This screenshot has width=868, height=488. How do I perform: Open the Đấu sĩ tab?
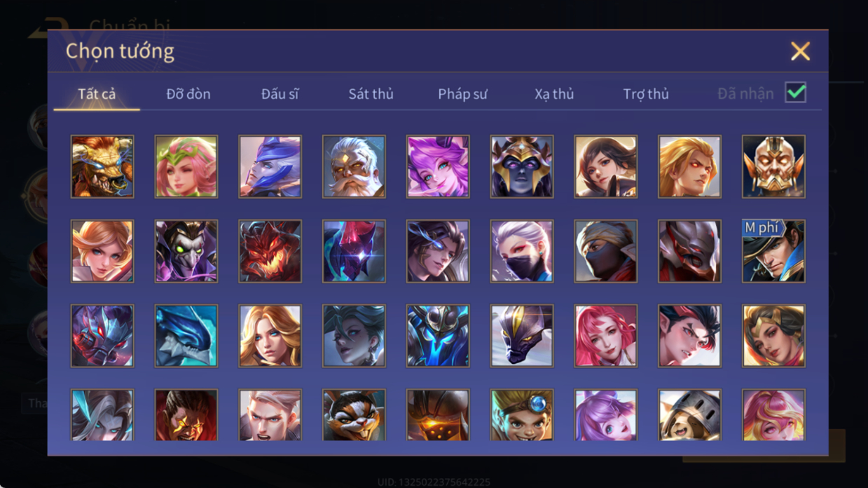[x=280, y=94]
